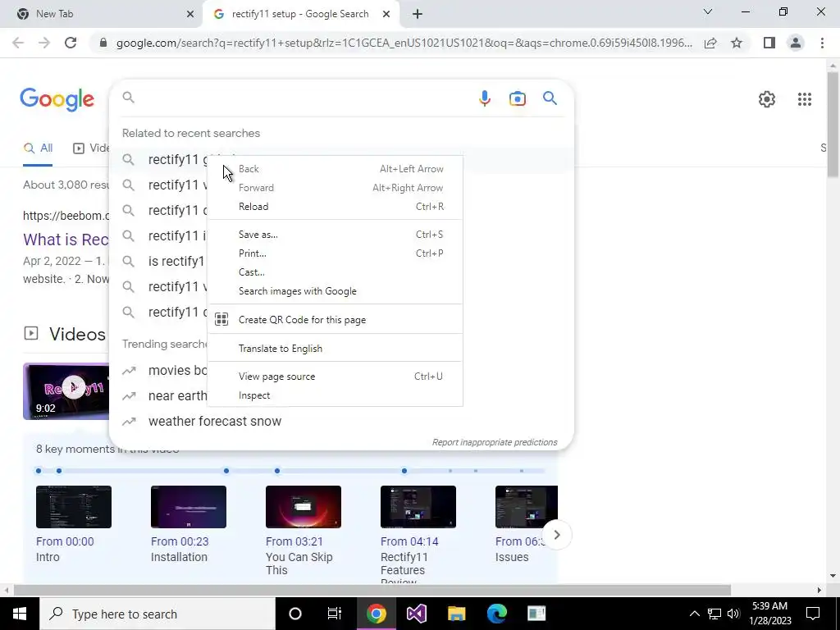This screenshot has width=840, height=630.
Task: Choose Translate to English
Action: 335,348
